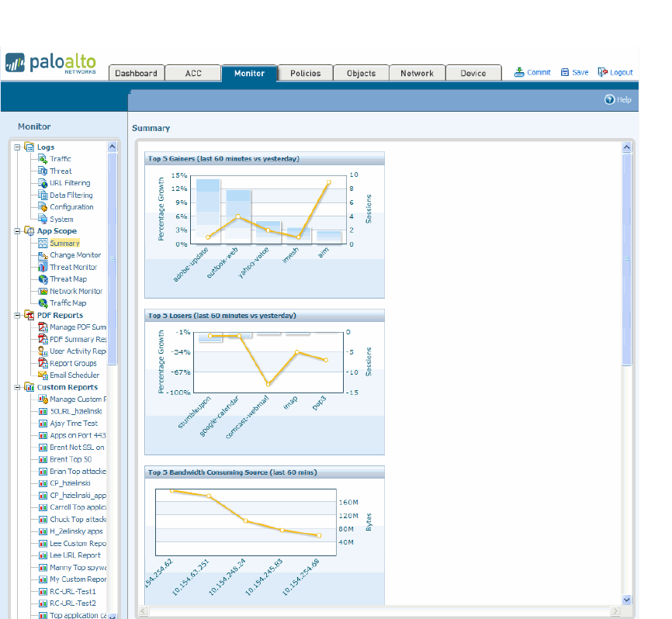Select the Monitor tab
Screen dimensions: 672x619
click(x=249, y=73)
